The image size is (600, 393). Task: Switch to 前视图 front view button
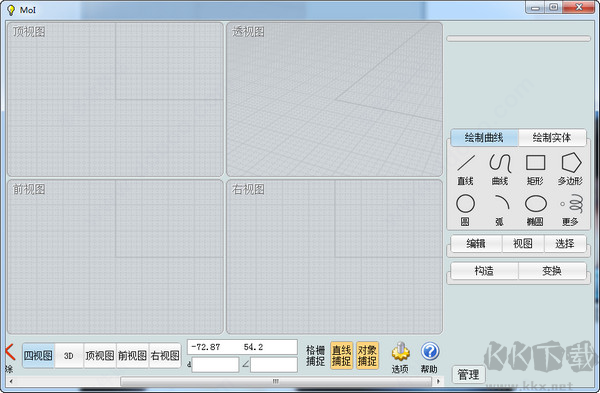click(x=132, y=355)
